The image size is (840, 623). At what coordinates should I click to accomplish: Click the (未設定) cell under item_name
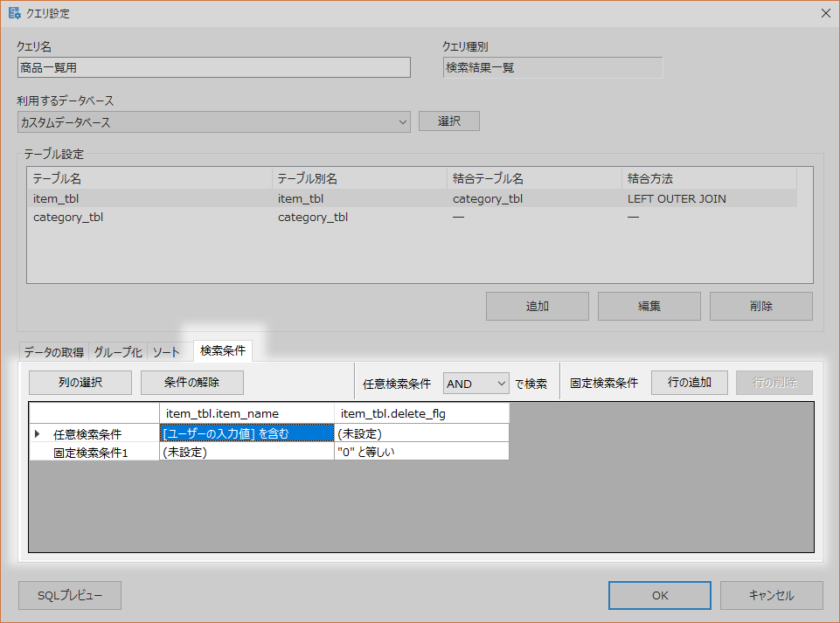click(247, 452)
